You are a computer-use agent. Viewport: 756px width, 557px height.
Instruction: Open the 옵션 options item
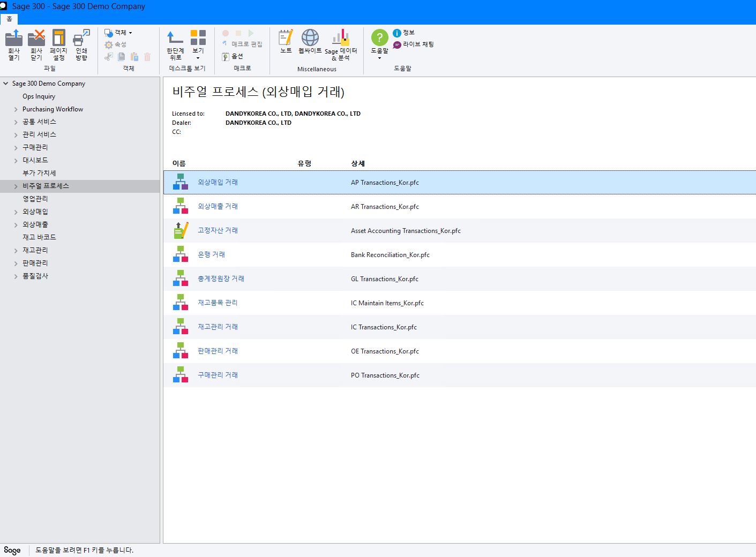233,56
